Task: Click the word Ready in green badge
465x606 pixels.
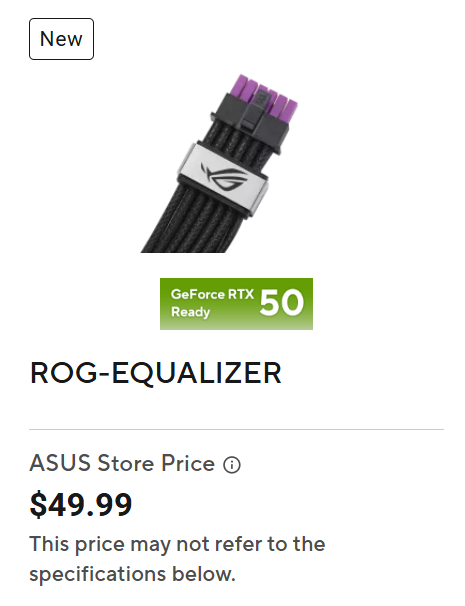Action: tap(191, 312)
